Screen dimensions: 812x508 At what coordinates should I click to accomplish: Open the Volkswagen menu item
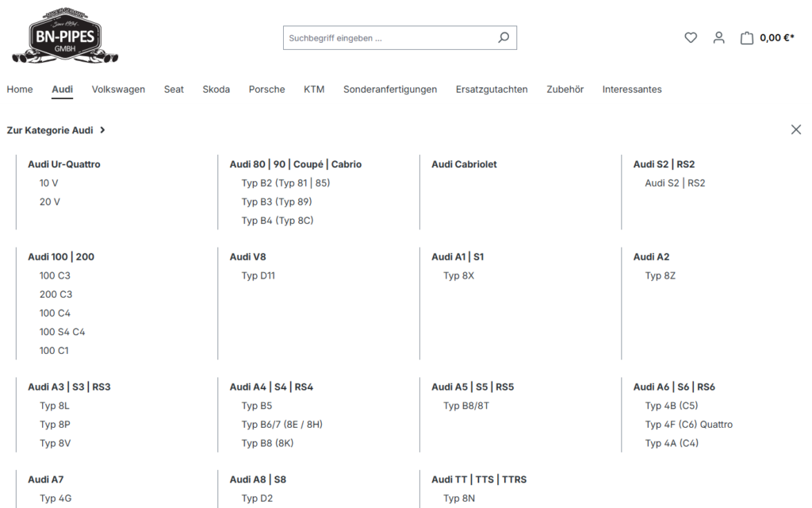click(x=118, y=89)
